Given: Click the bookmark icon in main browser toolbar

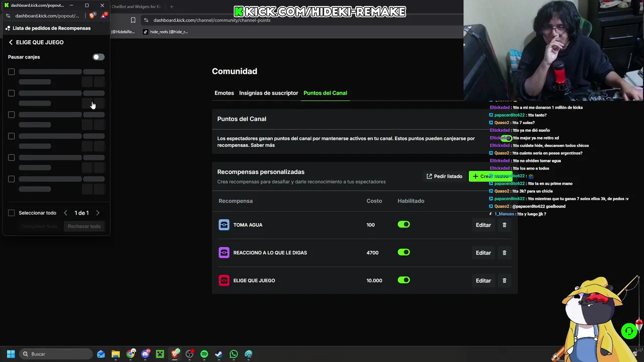Looking at the screenshot, I should 133,20.
